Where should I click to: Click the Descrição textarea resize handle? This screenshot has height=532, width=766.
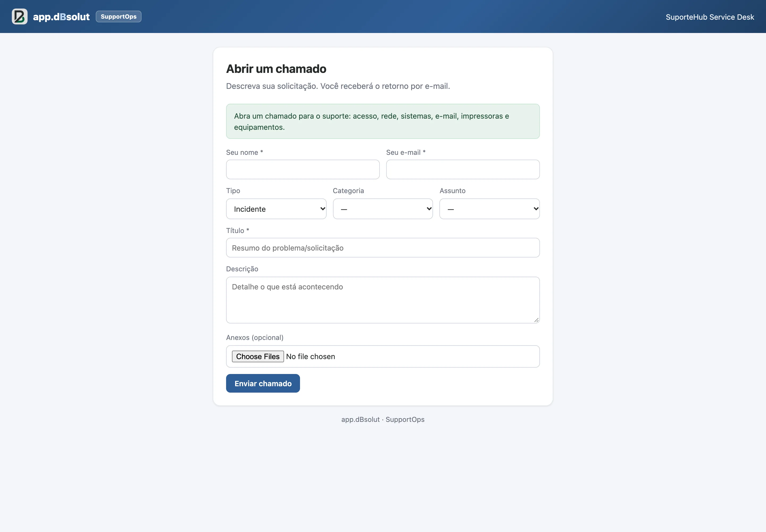536,320
